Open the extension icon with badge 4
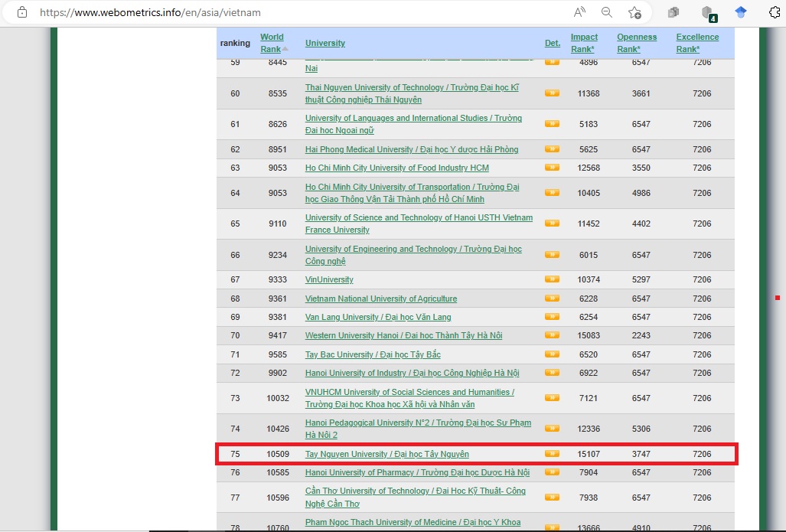 pyautogui.click(x=708, y=13)
